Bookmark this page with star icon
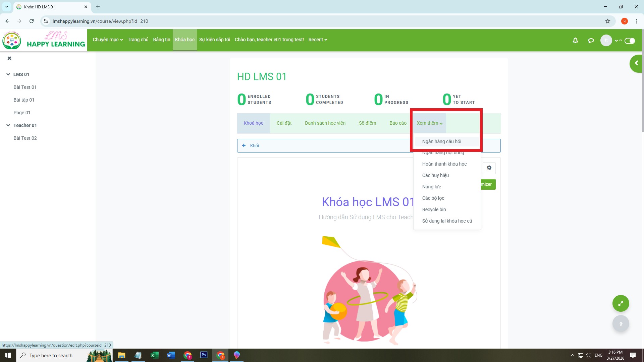Viewport: 644px width, 362px height. point(607,21)
